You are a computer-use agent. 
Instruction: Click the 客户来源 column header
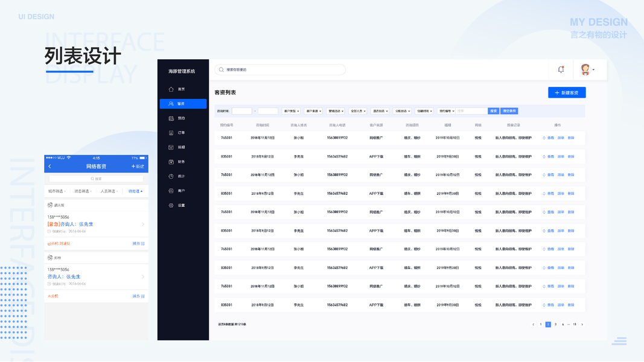point(376,125)
